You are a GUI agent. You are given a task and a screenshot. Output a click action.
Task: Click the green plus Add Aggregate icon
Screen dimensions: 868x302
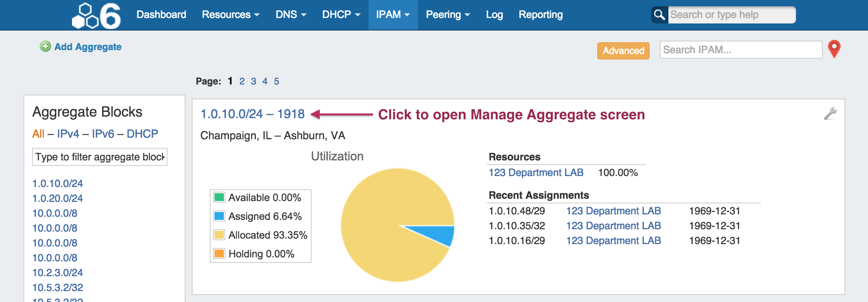pos(45,47)
